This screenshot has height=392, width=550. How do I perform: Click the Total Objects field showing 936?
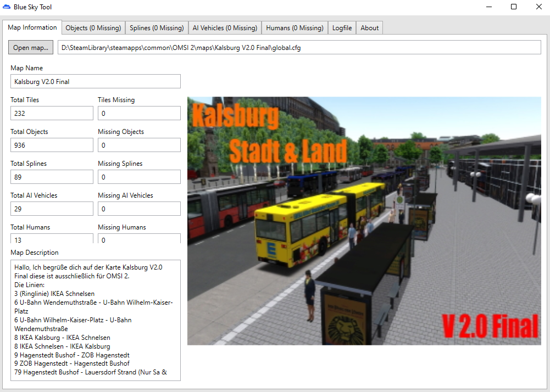click(x=52, y=145)
